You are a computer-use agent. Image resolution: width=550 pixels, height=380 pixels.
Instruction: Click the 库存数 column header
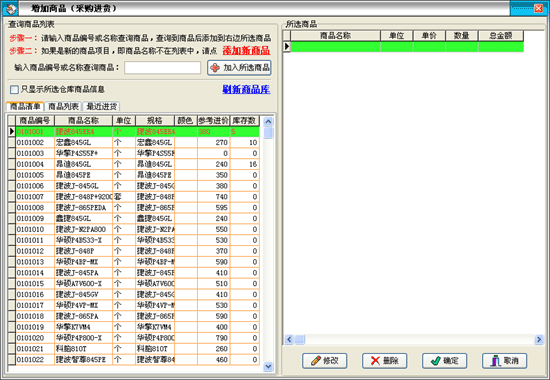244,120
